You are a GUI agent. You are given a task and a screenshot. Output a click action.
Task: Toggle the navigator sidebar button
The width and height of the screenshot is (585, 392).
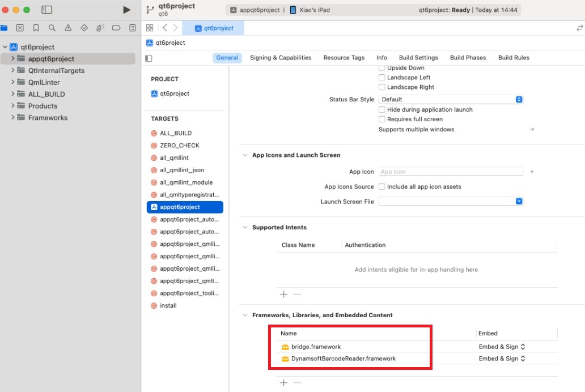tap(47, 10)
